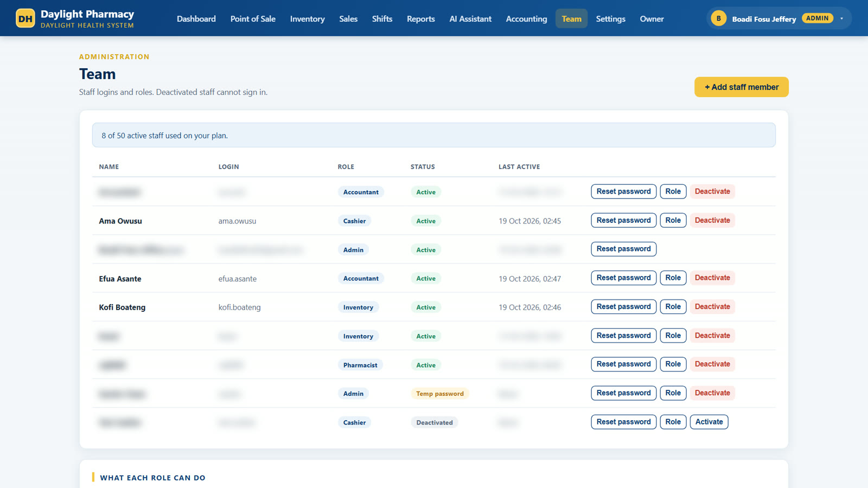Change role of the Pharmacist row
The width and height of the screenshot is (868, 488).
tap(673, 364)
